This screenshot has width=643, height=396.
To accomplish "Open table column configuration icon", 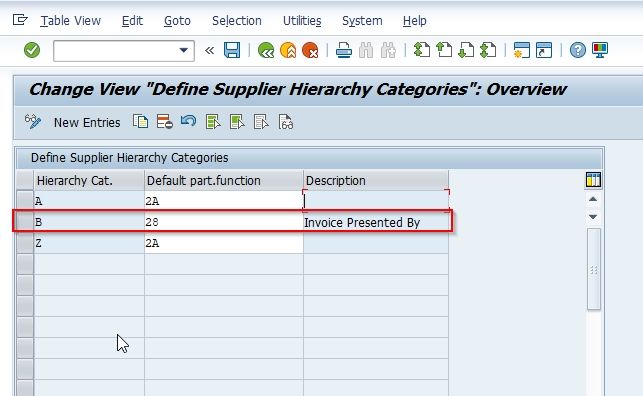I will tap(593, 180).
